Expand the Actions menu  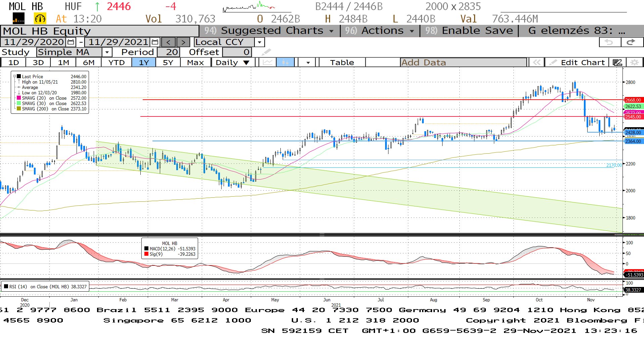pyautogui.click(x=380, y=31)
